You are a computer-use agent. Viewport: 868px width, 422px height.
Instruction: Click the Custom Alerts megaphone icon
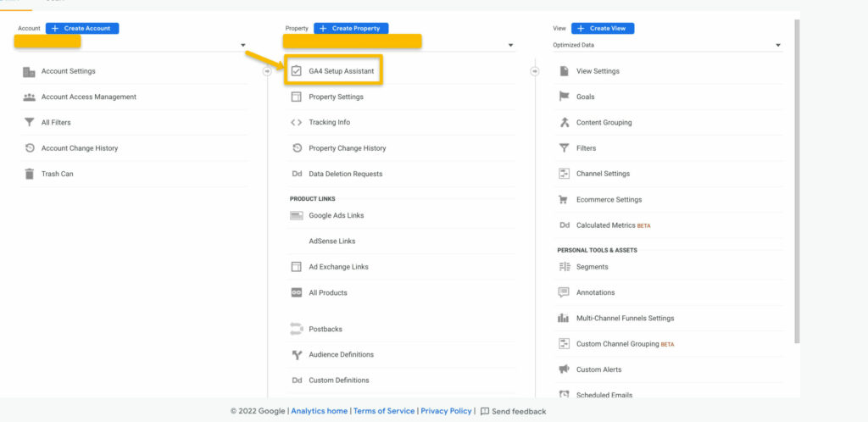click(564, 369)
